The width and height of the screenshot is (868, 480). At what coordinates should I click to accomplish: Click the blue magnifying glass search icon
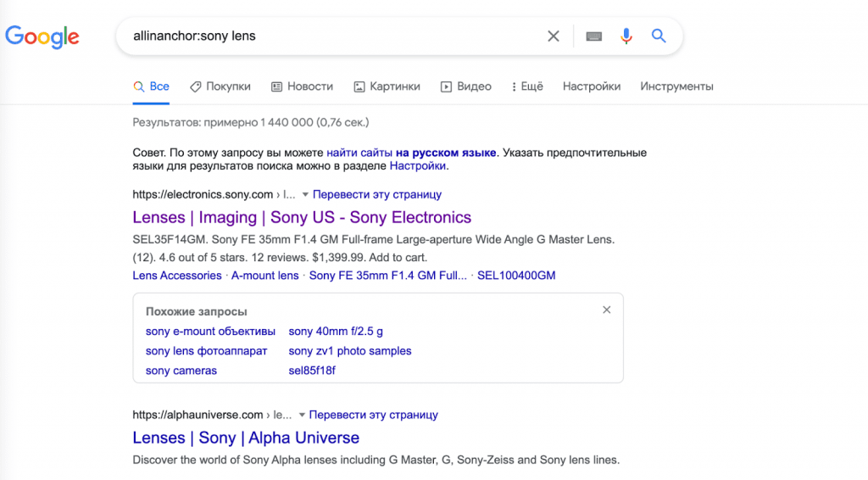point(659,36)
